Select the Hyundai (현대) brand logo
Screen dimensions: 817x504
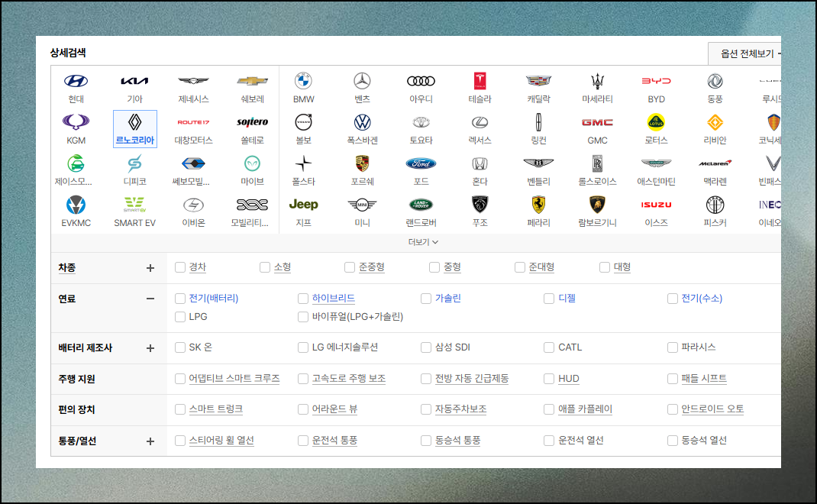[76, 81]
